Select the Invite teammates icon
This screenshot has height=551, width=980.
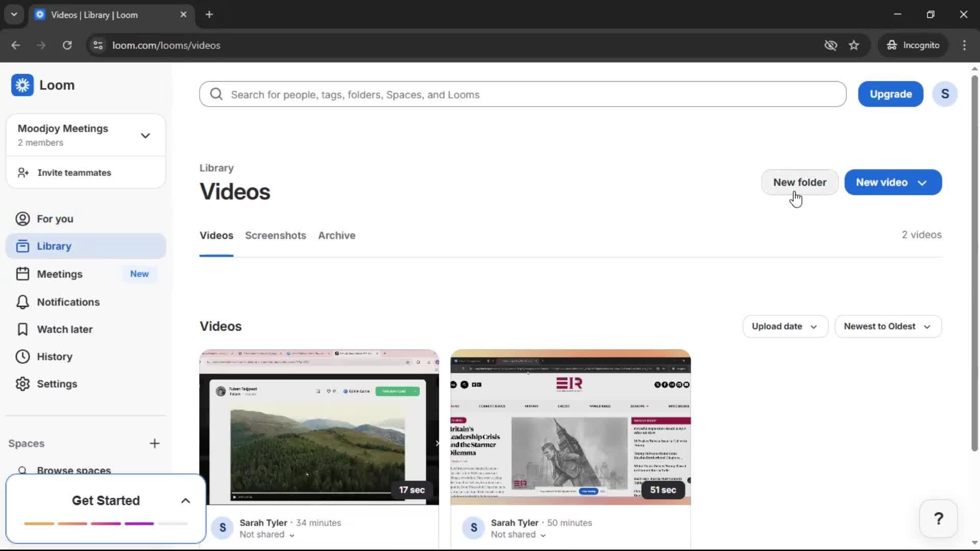click(x=22, y=172)
